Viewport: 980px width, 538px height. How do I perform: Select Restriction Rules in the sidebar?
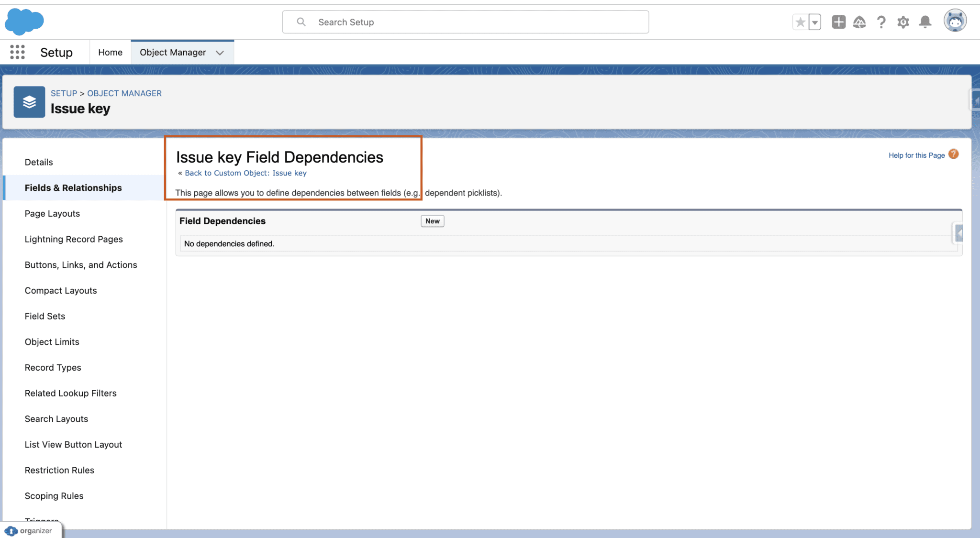[59, 470]
